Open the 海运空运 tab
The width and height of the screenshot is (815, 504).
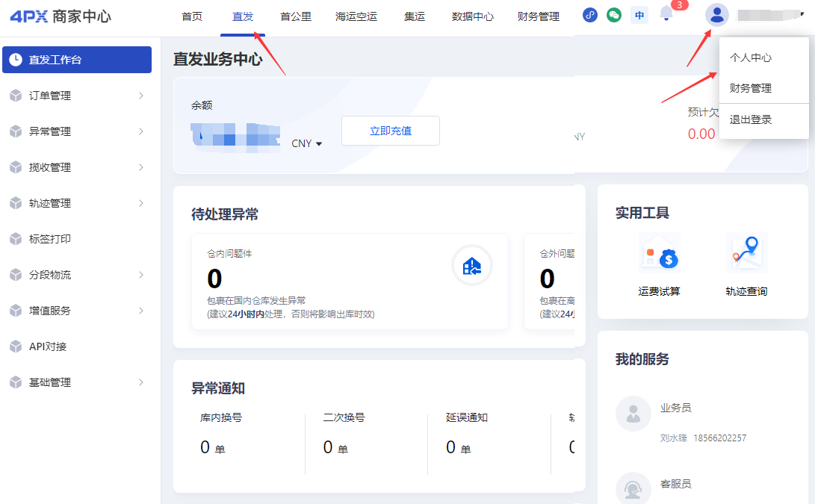(x=356, y=16)
